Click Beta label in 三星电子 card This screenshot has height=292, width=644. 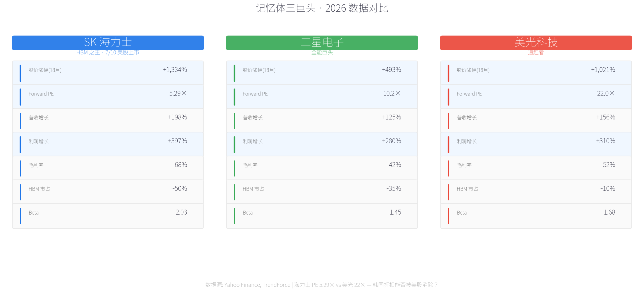point(248,213)
